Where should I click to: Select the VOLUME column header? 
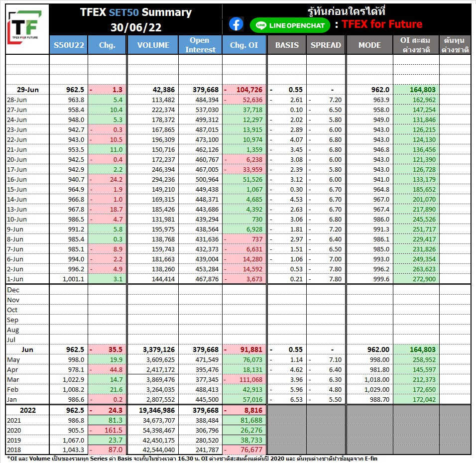pyautogui.click(x=153, y=45)
